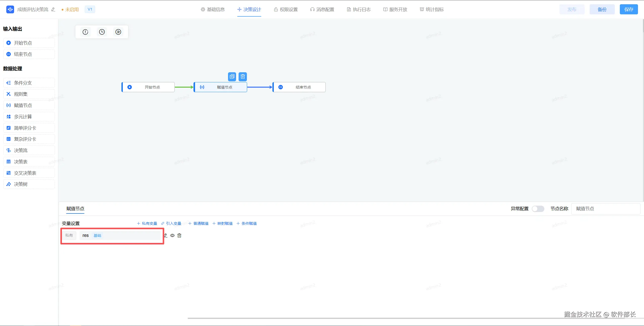Click the edit pencil icon for res variable
This screenshot has width=644, height=326.
click(x=166, y=235)
